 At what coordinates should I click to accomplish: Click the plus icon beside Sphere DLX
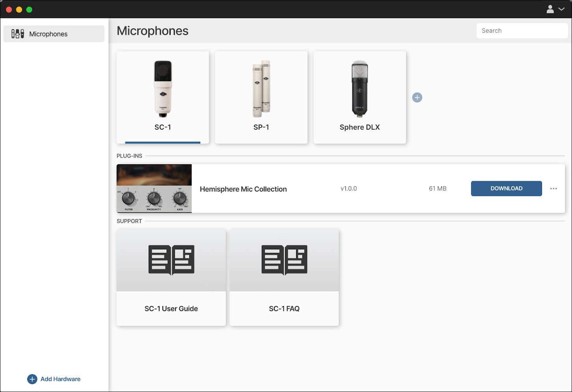click(417, 97)
